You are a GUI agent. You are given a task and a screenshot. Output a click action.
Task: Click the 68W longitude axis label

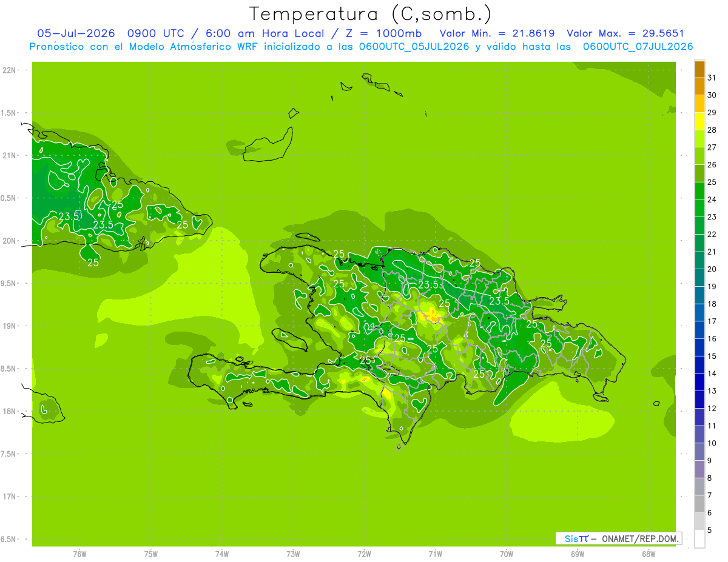pyautogui.click(x=649, y=554)
